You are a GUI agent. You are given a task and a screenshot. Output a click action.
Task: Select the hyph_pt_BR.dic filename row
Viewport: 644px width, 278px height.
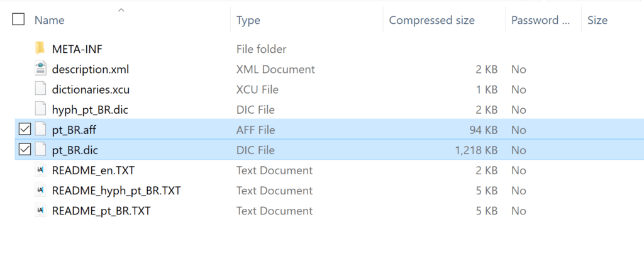click(330, 109)
